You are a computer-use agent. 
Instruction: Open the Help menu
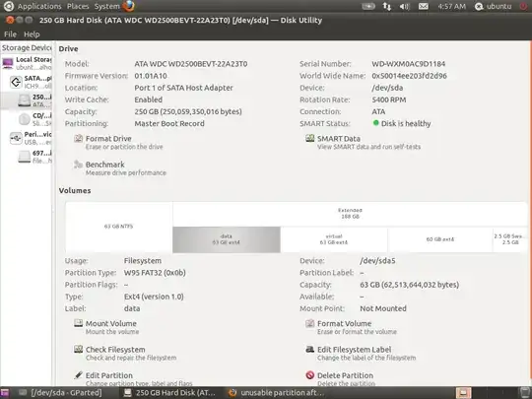tap(32, 34)
